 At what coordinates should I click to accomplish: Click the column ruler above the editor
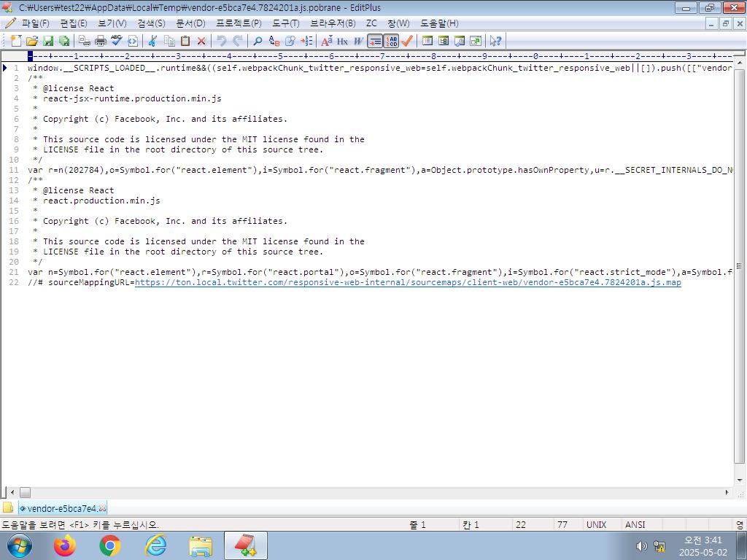[x=379, y=56]
